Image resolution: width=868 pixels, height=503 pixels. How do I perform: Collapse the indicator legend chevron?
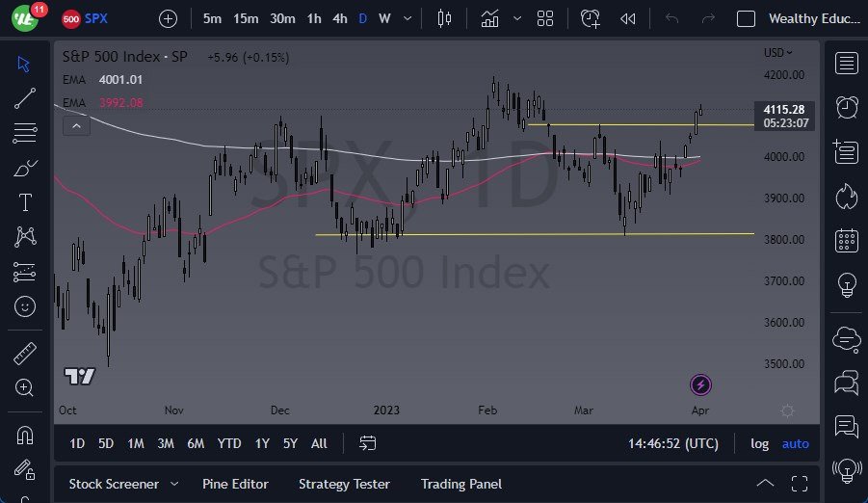[x=76, y=126]
